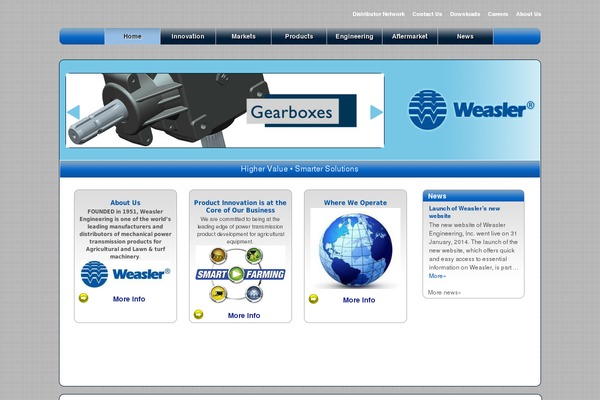Open the Careers link at the top
Viewport: 600px width, 400px height.
coord(498,14)
